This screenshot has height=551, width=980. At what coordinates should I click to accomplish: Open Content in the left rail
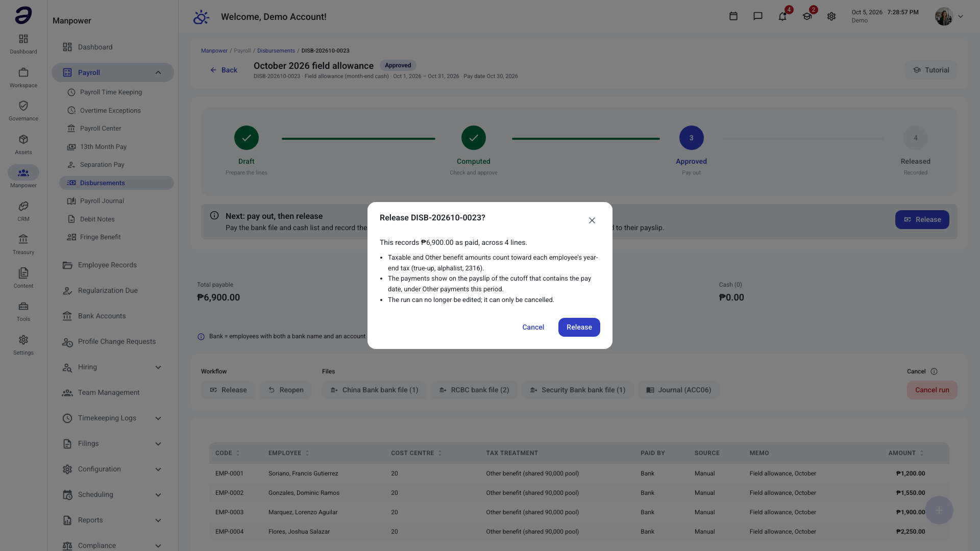point(23,278)
